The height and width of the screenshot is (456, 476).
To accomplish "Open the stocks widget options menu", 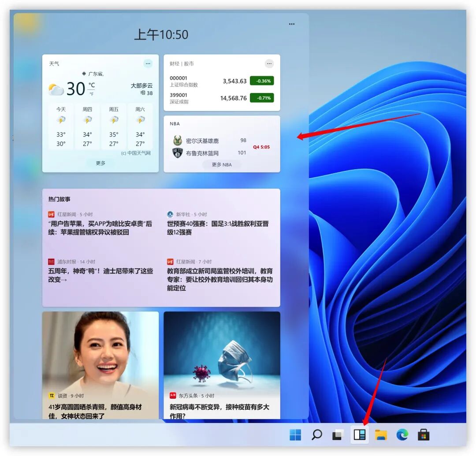I will click(269, 63).
